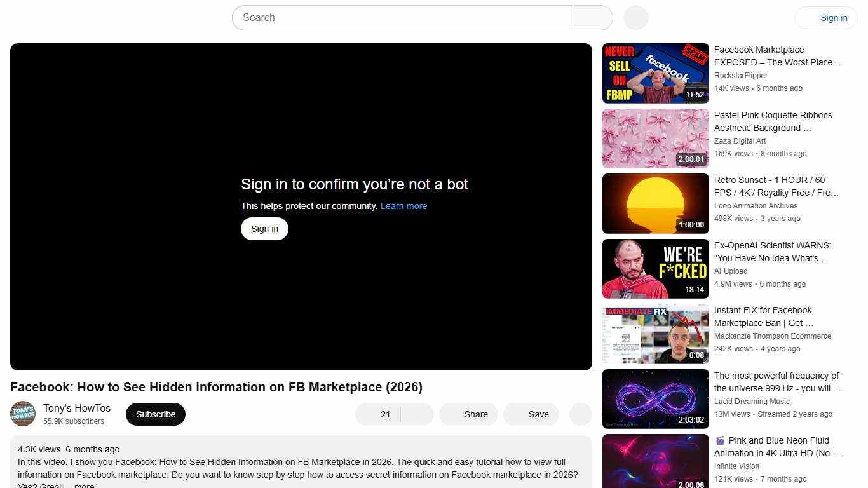This screenshot has height=488, width=868.
Task: Click the voice search microphone icon
Action: point(635,17)
